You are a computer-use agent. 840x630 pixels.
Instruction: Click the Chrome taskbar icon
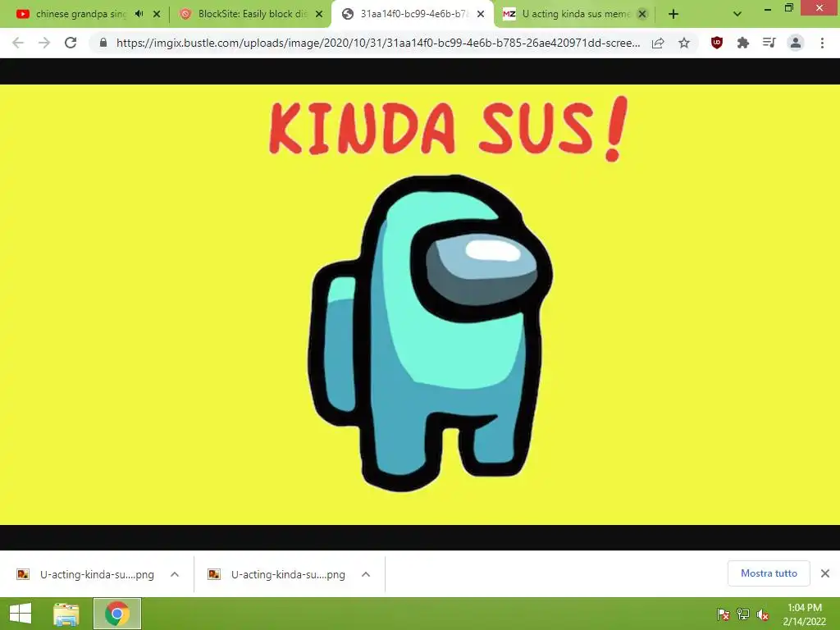(117, 614)
